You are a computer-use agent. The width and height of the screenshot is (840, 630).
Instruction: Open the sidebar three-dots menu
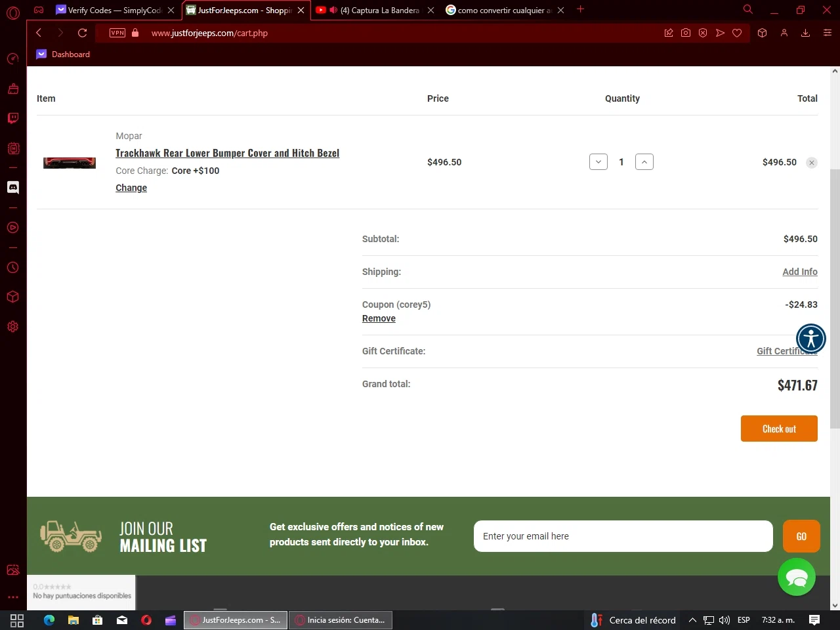(x=12, y=597)
